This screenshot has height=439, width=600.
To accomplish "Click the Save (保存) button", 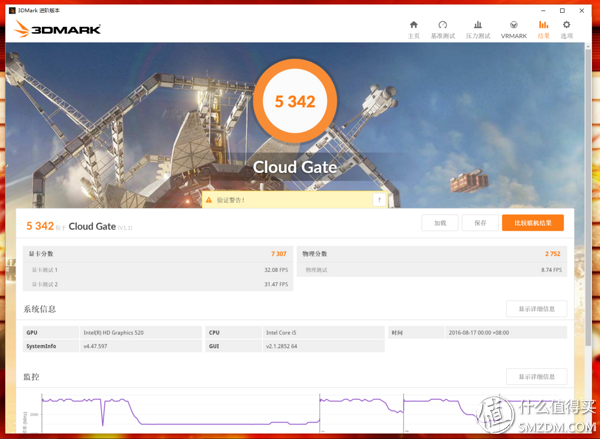I will click(480, 223).
